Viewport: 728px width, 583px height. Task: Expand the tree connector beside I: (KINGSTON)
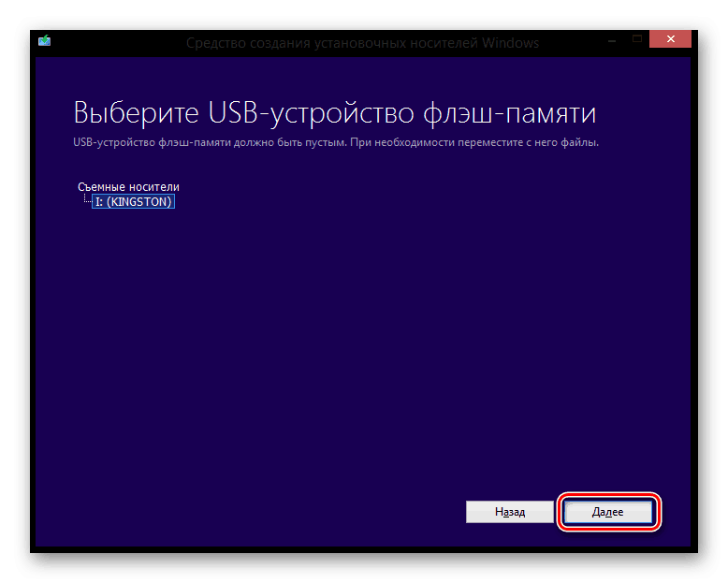pyautogui.click(x=86, y=200)
